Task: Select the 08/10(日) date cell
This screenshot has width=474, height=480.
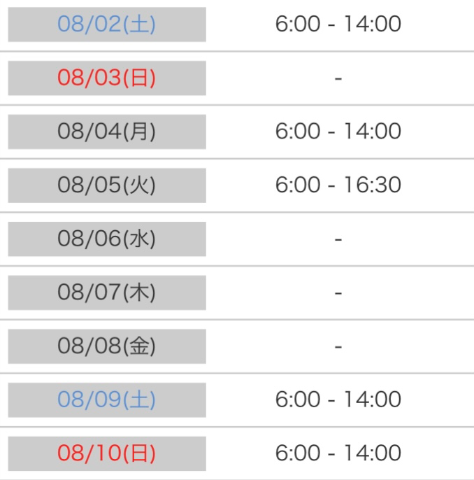Action: [107, 454]
